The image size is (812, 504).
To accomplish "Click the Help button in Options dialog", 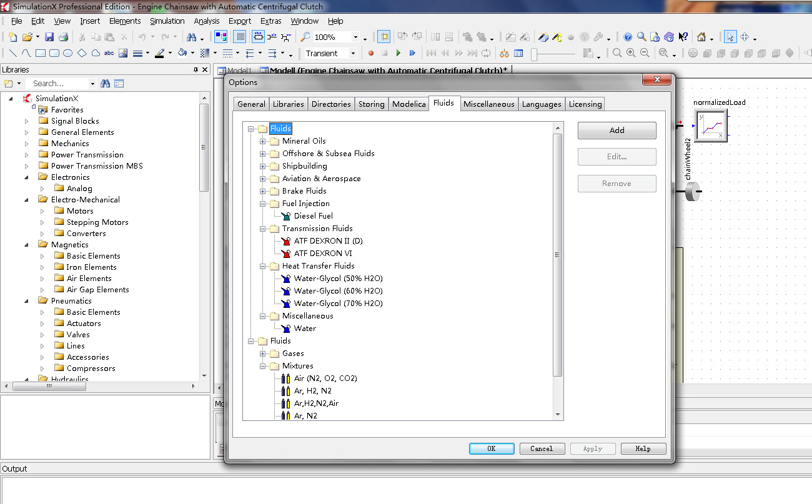I will 643,448.
